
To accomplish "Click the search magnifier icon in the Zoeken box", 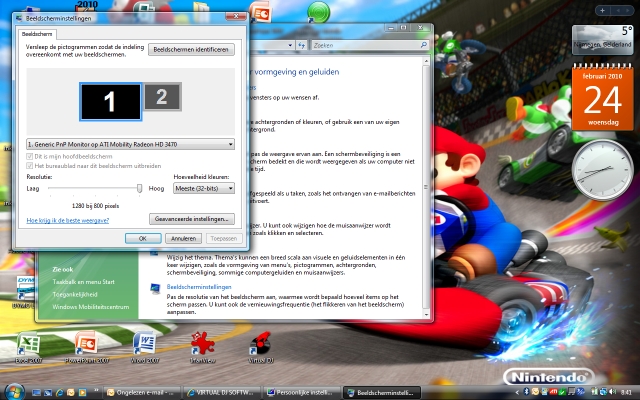I will coord(424,45).
